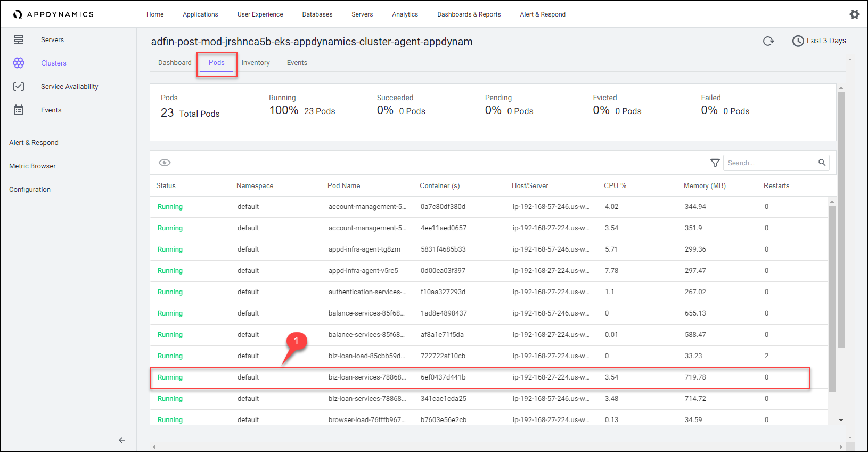Open the filter funnel icon

(715, 163)
